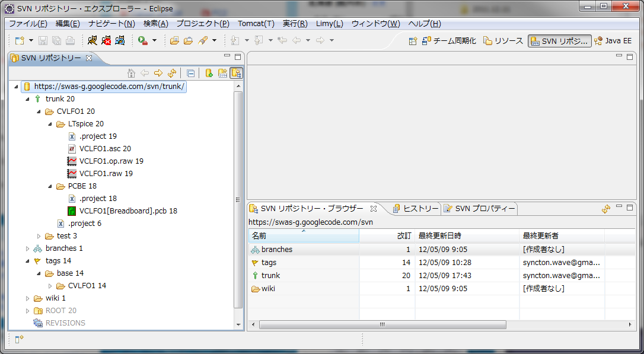Sort by 改訂 column header
Screen dimensions: 644x354
(387, 236)
